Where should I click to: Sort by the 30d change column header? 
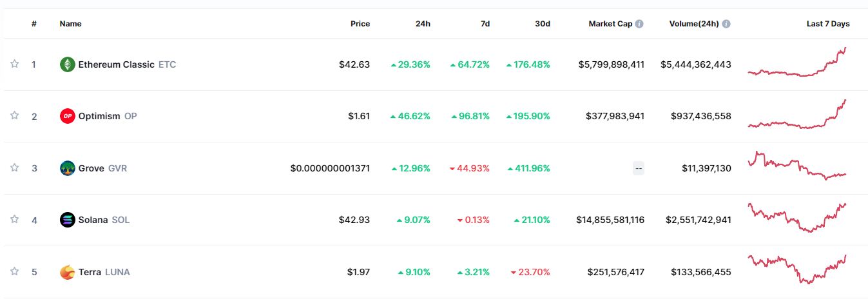click(543, 24)
